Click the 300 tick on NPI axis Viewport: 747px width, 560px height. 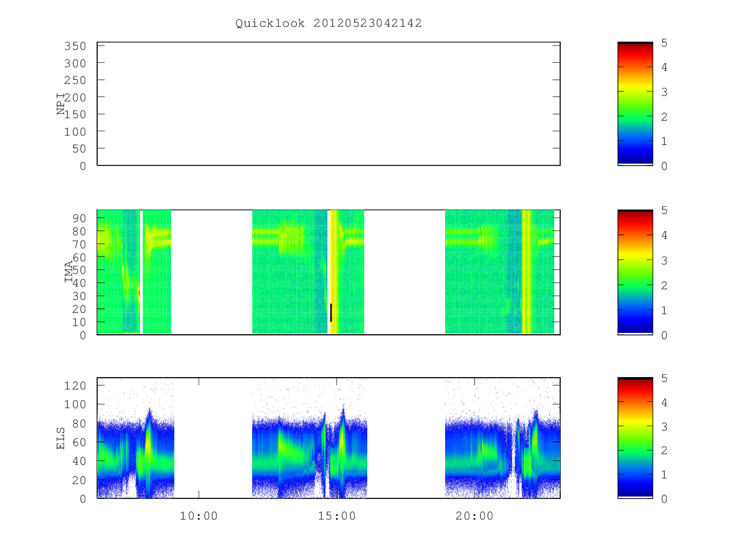(x=76, y=63)
